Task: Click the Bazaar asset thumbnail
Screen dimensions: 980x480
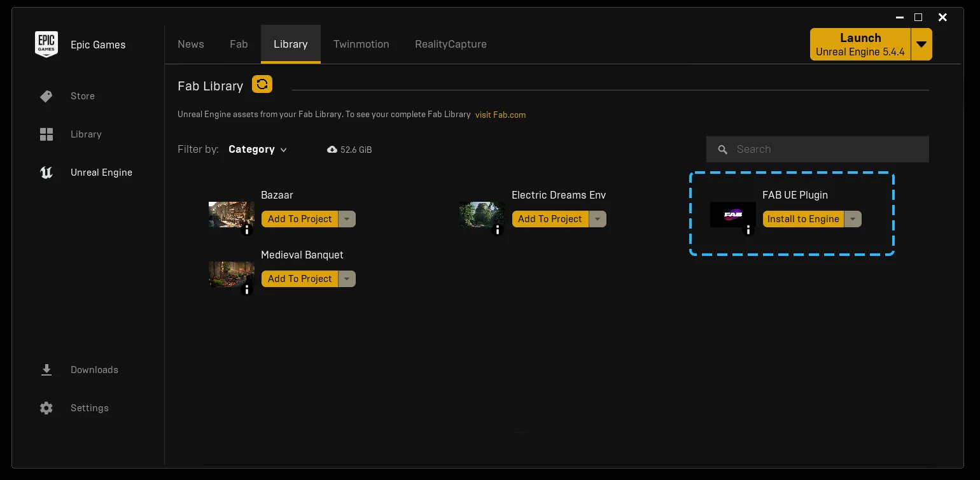Action: tap(231, 215)
